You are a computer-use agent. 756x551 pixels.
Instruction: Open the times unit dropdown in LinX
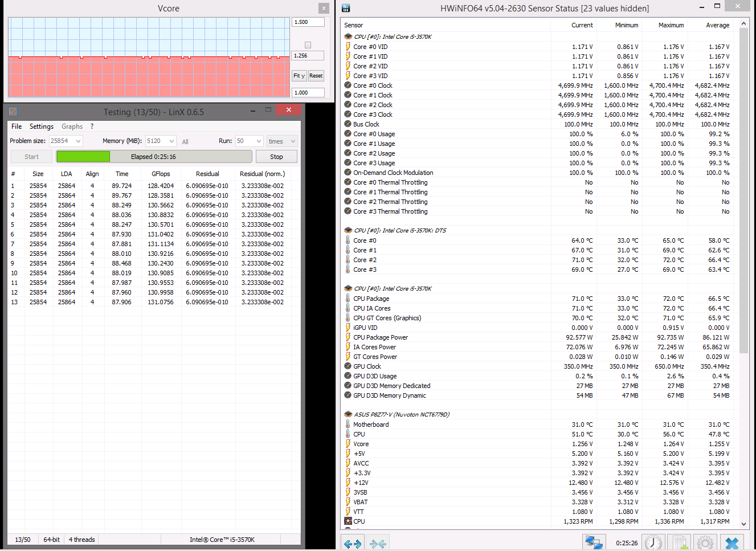[x=282, y=141]
